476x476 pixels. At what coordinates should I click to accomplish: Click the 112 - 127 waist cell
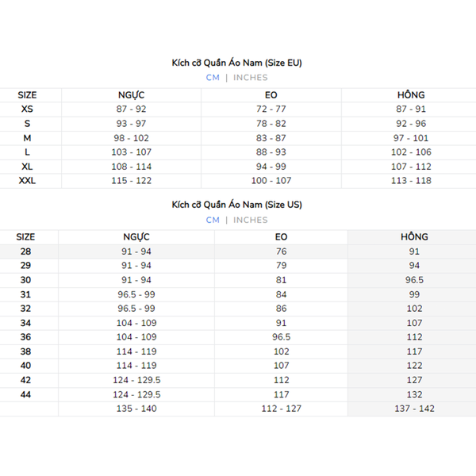(x=282, y=409)
